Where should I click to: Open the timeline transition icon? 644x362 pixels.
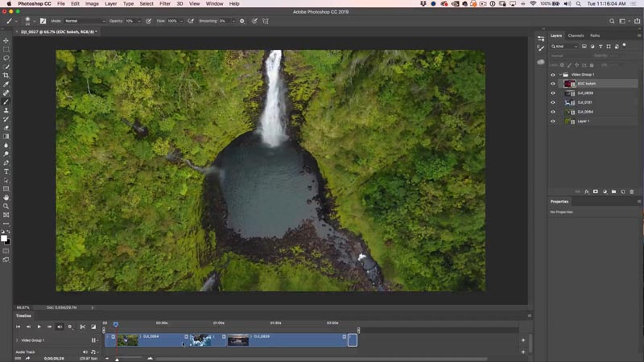click(93, 327)
